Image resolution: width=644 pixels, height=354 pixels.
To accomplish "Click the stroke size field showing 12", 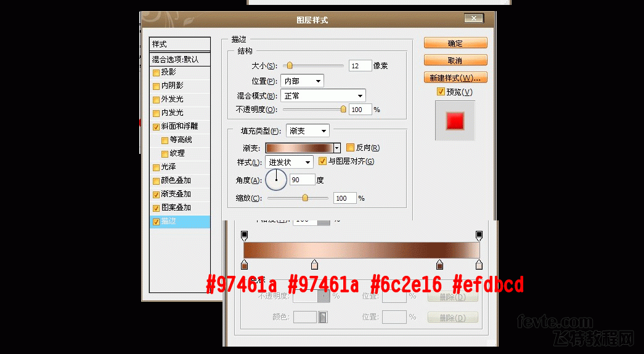I will tap(360, 66).
